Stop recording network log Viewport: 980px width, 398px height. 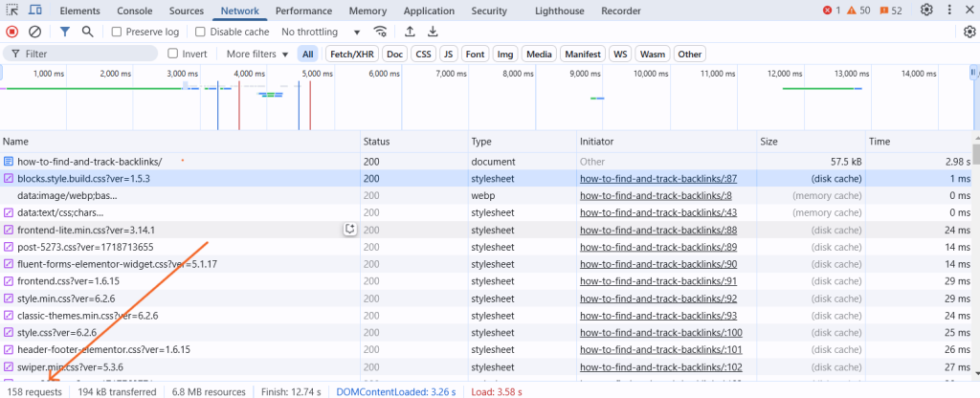[x=12, y=32]
